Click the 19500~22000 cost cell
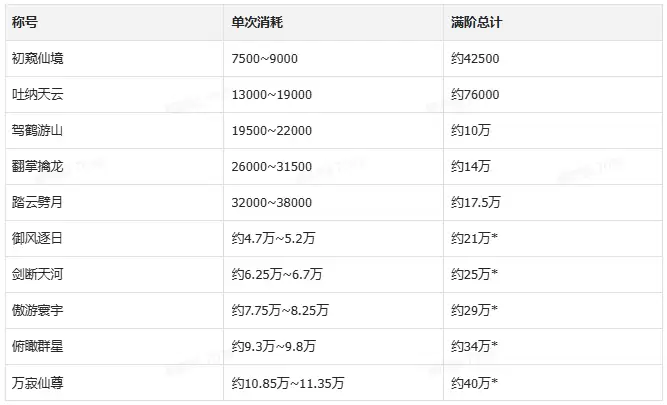Screen dimensions: 667x405 [334, 131]
